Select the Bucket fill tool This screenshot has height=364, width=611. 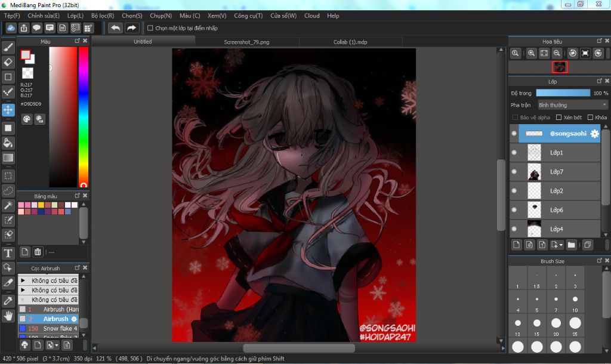[8, 143]
